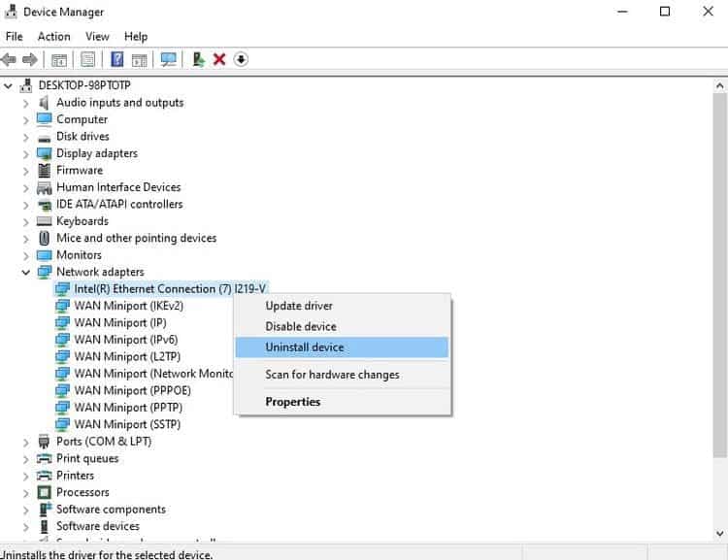Click the Keyboards category icon

(44, 221)
